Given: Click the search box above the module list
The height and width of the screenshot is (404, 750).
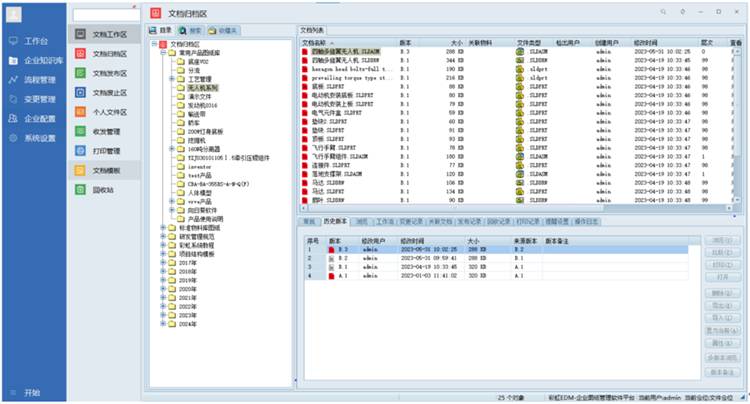Looking at the screenshot, I should coord(105,15).
